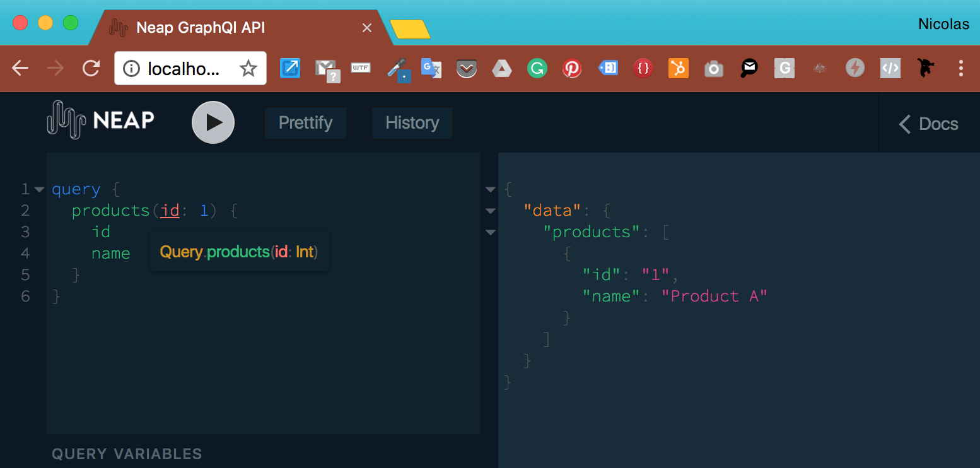980x468 pixels.
Task: Bookmark this page with the star
Action: point(248,68)
